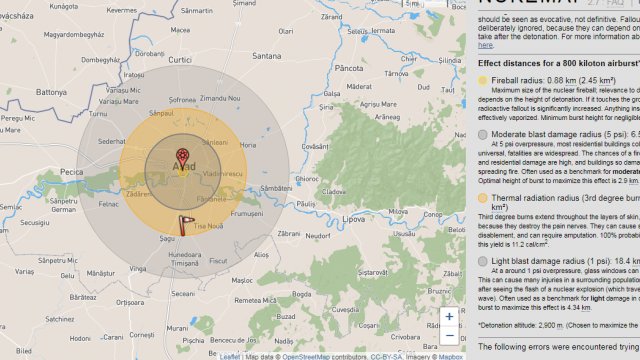The height and width of the screenshot is (360, 640).
Task: Open the Leaflet attribution link
Action: (229, 357)
